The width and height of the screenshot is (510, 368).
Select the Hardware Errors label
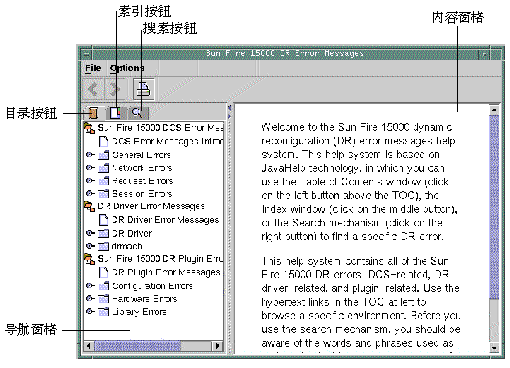coord(145,298)
